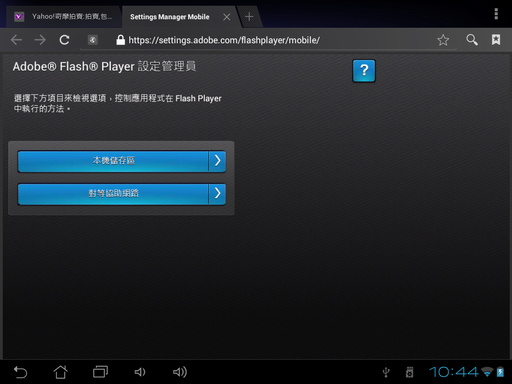Tap the Yahoo tab favicon
512x384 pixels.
pyautogui.click(x=19, y=16)
